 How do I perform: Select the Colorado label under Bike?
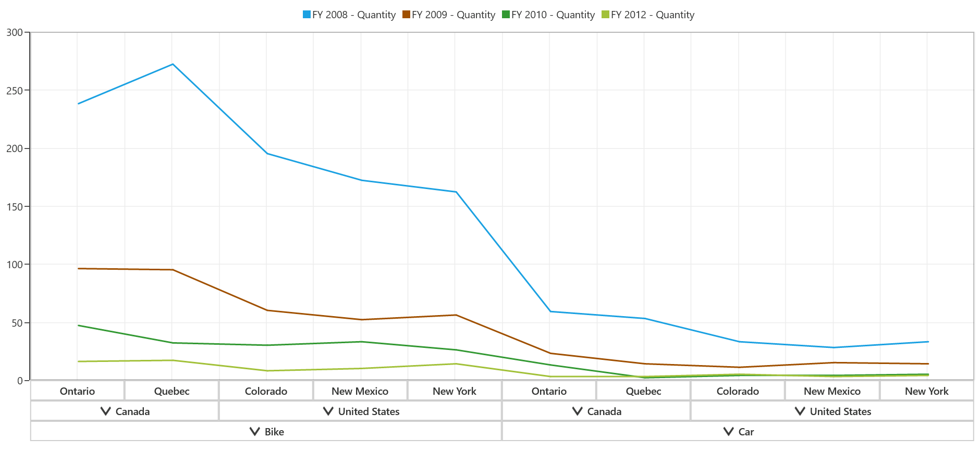(x=266, y=391)
